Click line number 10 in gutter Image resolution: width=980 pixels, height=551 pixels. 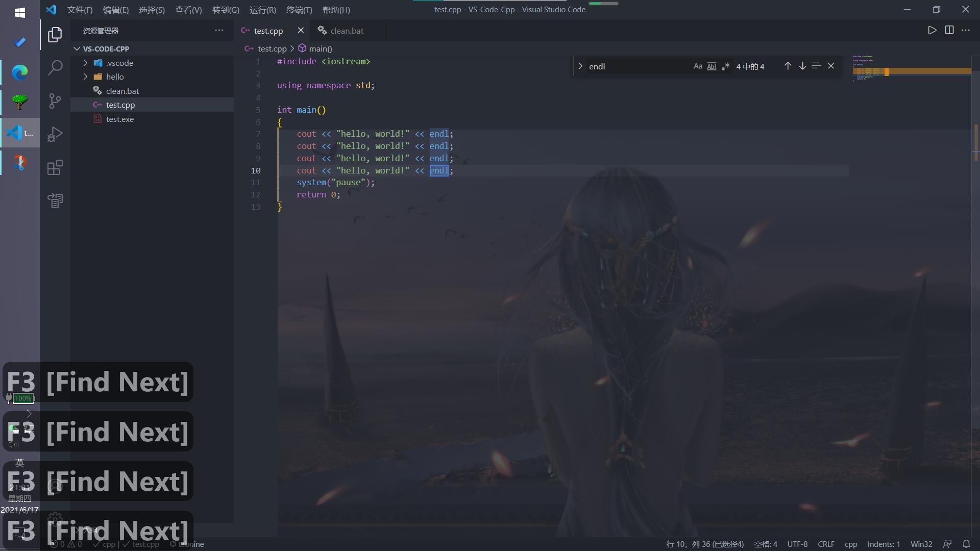click(256, 170)
